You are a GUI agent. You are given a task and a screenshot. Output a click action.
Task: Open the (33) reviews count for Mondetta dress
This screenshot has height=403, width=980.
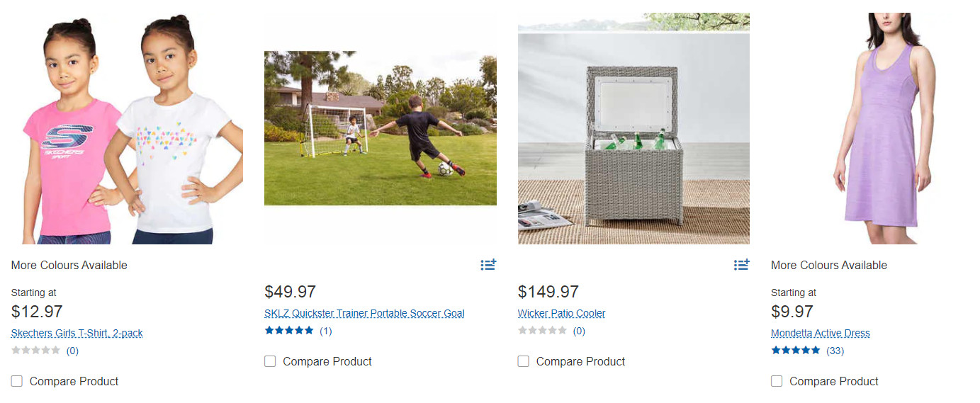[x=835, y=351]
